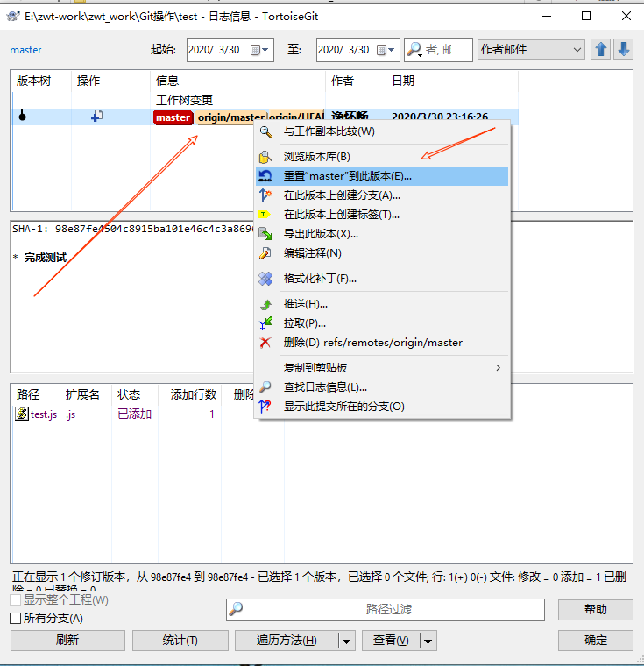Open the 复制到剪贴板 submenu
Image resolution: width=644 pixels, height=666 pixels.
tap(380, 367)
